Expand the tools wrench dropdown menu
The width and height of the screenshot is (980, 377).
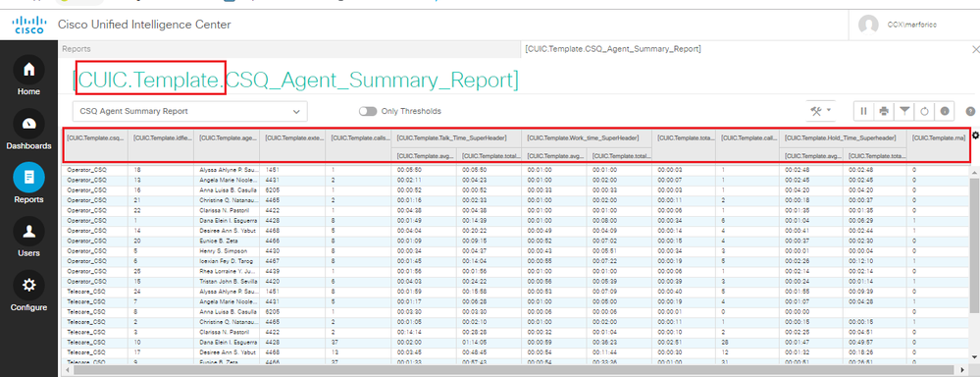pos(822,111)
